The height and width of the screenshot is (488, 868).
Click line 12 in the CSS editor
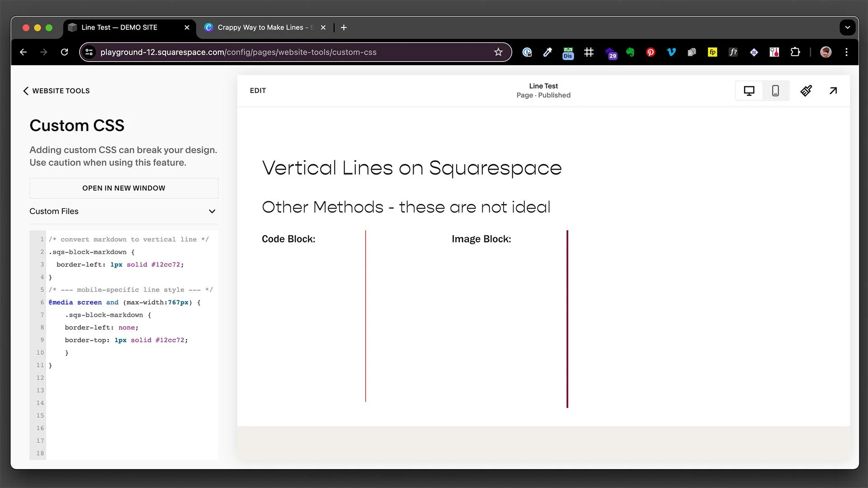tap(131, 378)
